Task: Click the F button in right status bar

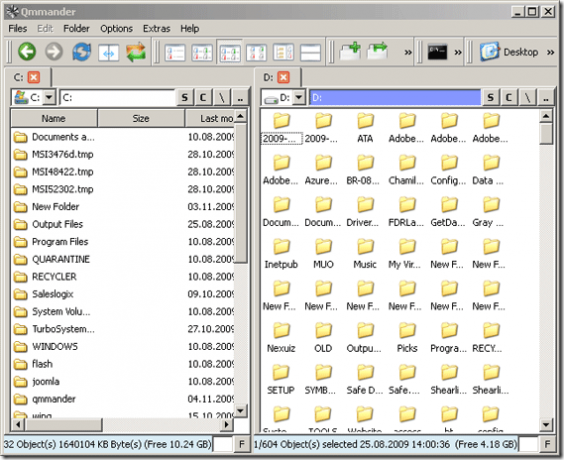Action: click(x=547, y=444)
